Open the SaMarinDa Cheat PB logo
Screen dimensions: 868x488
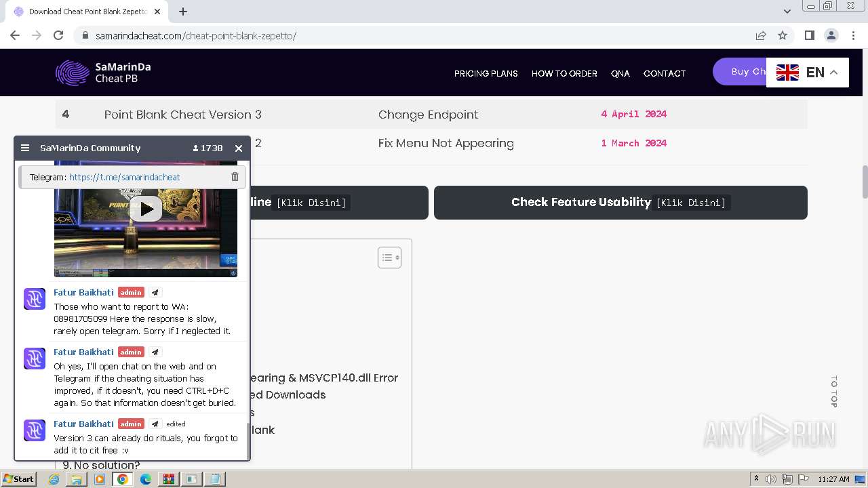[x=103, y=73]
